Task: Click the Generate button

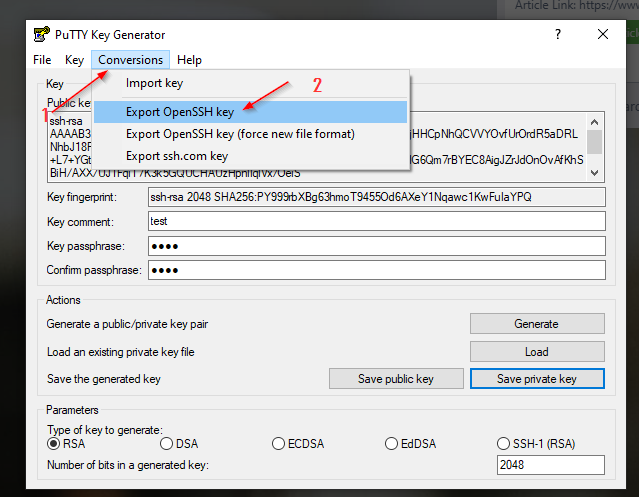Action: 537,324
